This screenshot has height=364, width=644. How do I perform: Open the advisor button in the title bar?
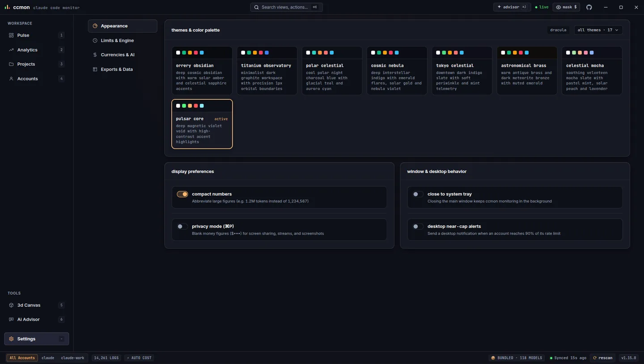coord(512,7)
